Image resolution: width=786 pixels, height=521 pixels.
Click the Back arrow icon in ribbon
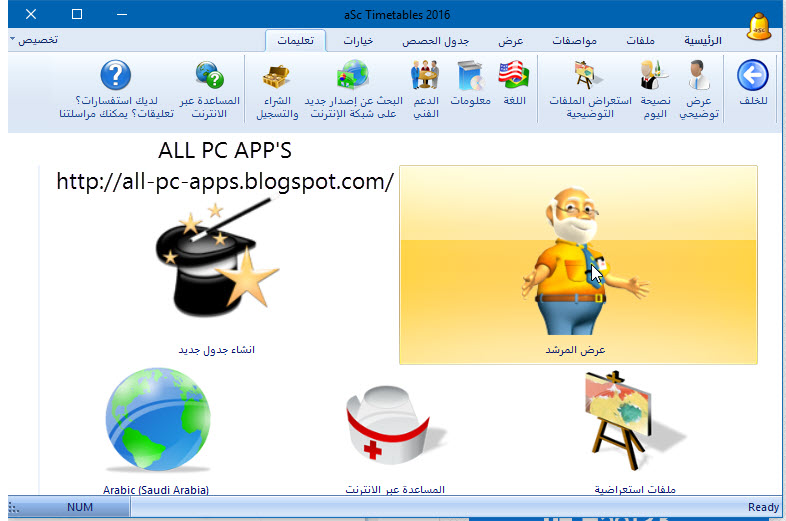[752, 78]
